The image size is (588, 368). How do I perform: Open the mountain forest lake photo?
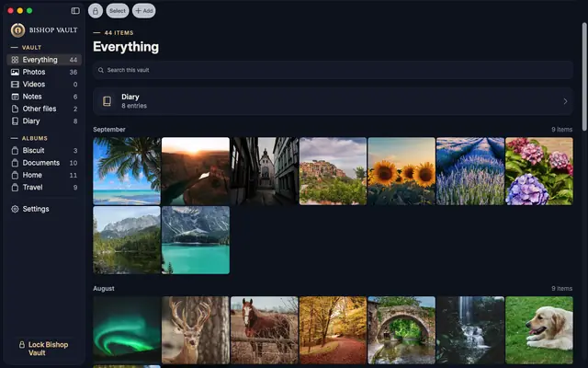click(127, 240)
